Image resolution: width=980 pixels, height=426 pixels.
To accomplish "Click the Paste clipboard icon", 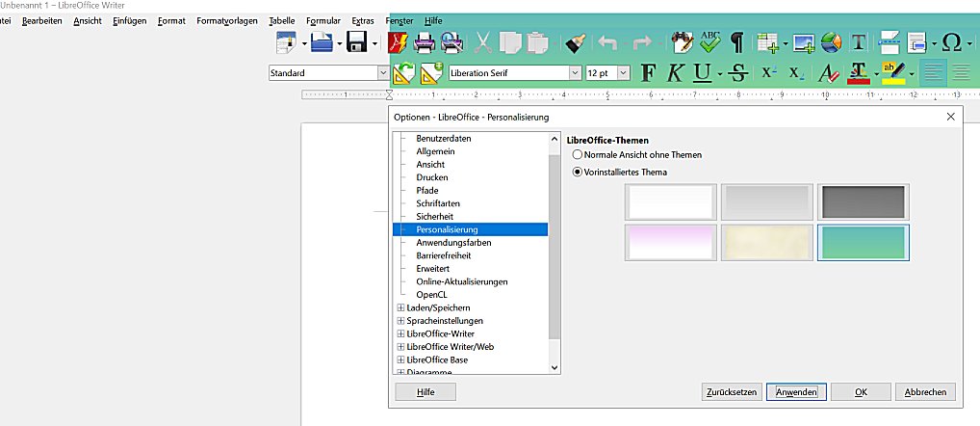I will click(536, 42).
